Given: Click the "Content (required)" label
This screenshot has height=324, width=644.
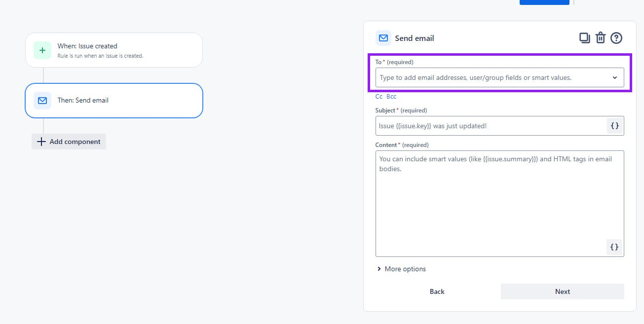Looking at the screenshot, I should [402, 145].
